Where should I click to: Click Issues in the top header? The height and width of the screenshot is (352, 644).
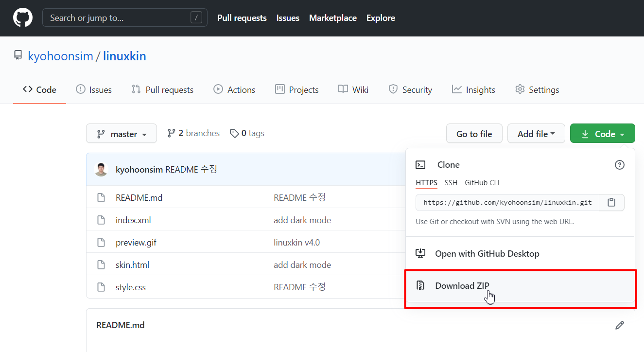pos(288,18)
